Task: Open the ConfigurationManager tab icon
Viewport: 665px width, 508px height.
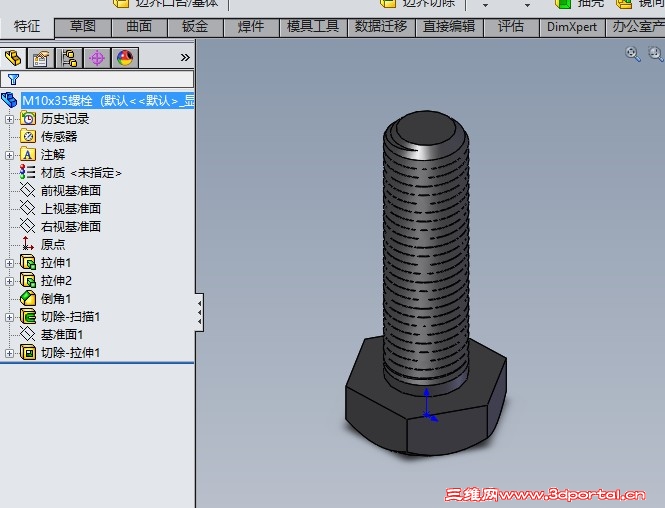Action: pyautogui.click(x=69, y=58)
